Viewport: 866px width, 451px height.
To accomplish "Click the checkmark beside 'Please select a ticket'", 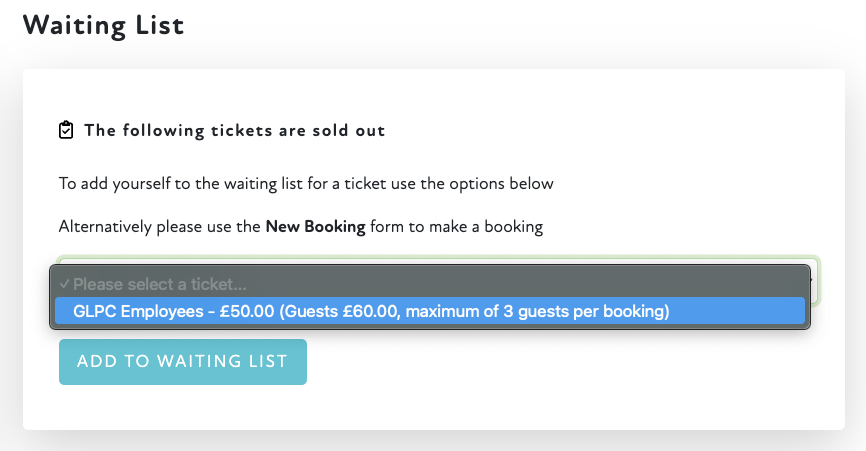I will click(x=64, y=284).
